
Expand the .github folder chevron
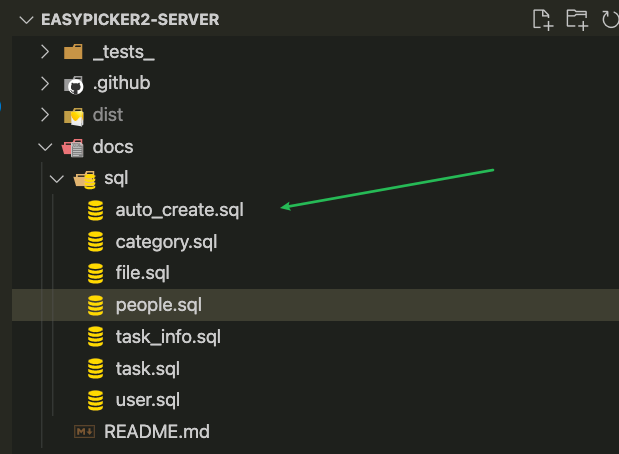click(45, 83)
